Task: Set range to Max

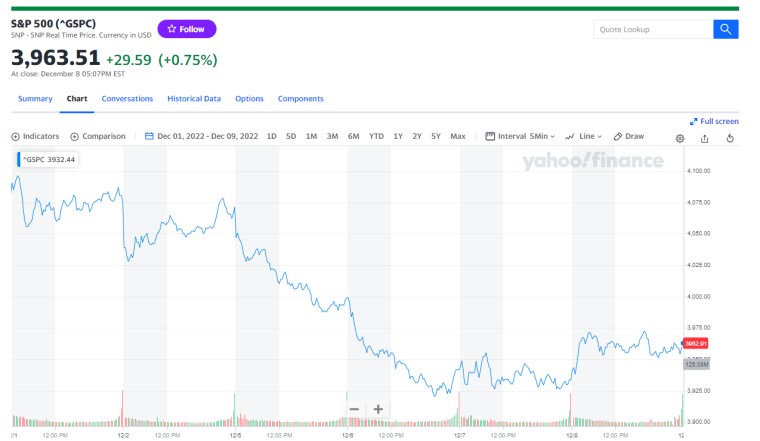Action: coord(458,136)
